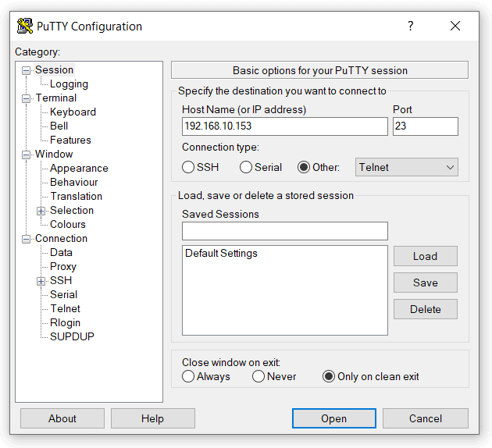
Task: Click the question mark help icon
Action: 411,26
